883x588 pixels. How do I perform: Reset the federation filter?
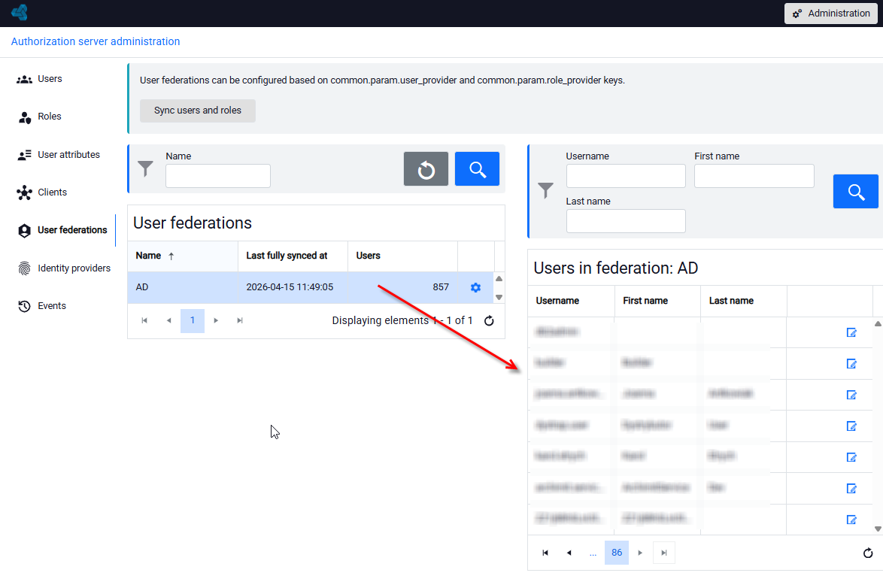(x=426, y=169)
